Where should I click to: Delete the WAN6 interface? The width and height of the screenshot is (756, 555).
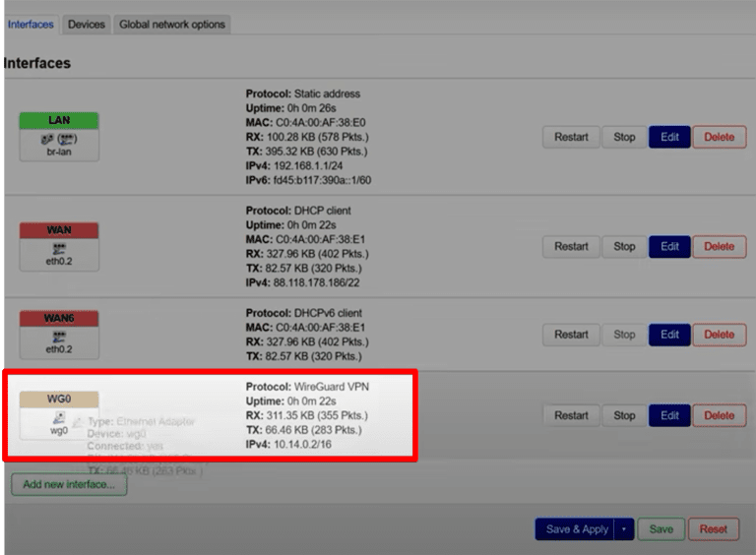tap(720, 335)
